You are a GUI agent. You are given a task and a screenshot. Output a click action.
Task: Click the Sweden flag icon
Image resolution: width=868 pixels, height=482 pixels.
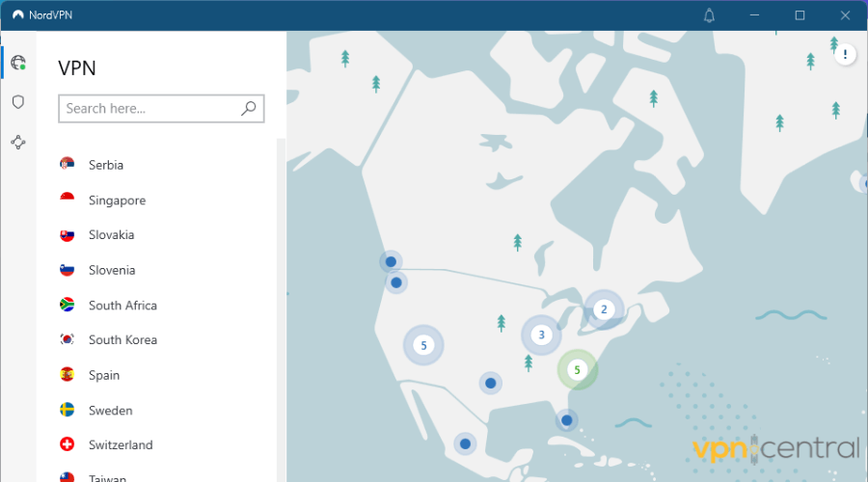click(x=67, y=410)
